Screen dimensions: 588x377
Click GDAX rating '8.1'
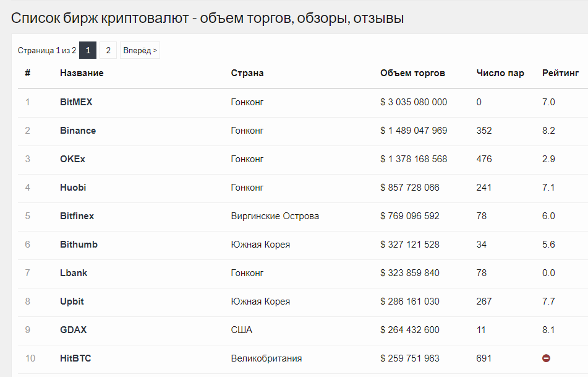[548, 330]
